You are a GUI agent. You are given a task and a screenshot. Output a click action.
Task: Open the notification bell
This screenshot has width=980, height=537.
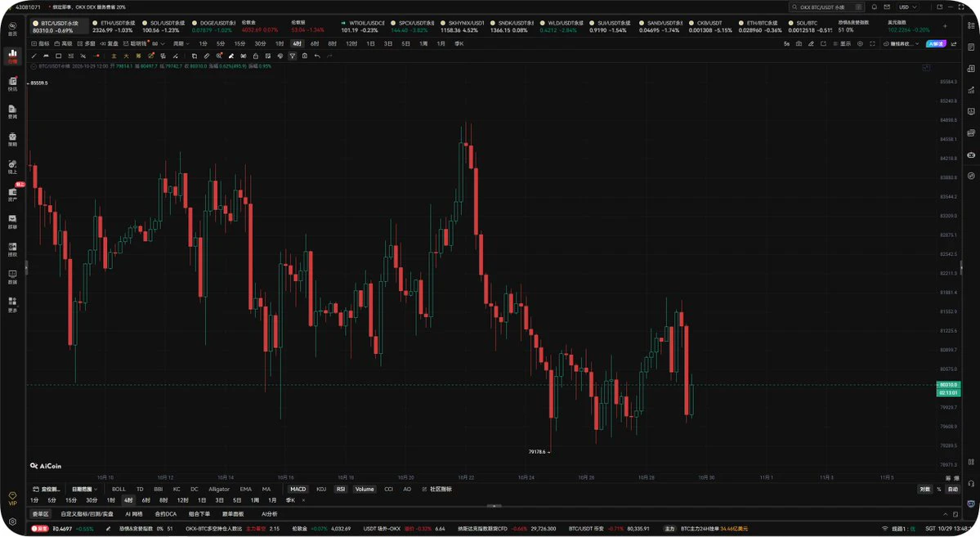(875, 7)
